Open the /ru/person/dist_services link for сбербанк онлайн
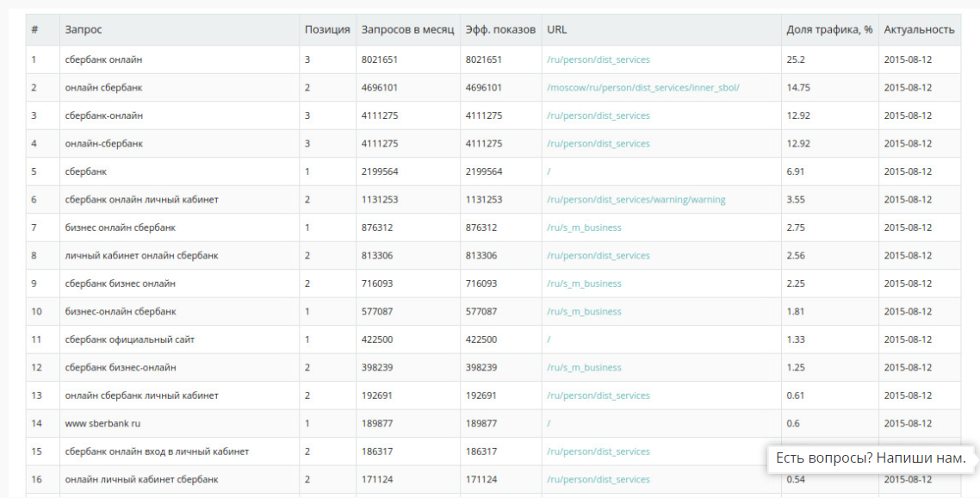The image size is (980, 498). pos(598,59)
